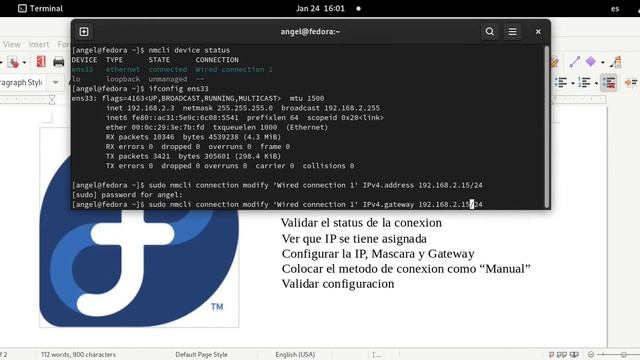Click the terminal vertical scrollbar

click(x=547, y=127)
